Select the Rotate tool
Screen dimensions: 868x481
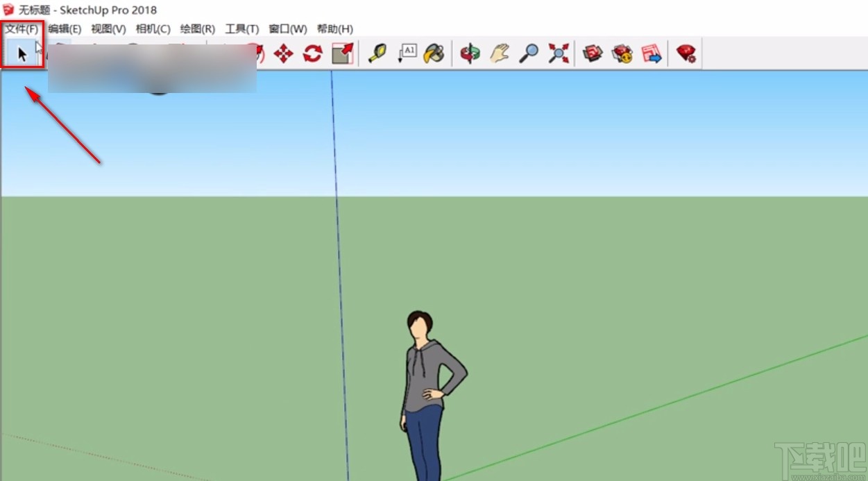click(x=312, y=53)
